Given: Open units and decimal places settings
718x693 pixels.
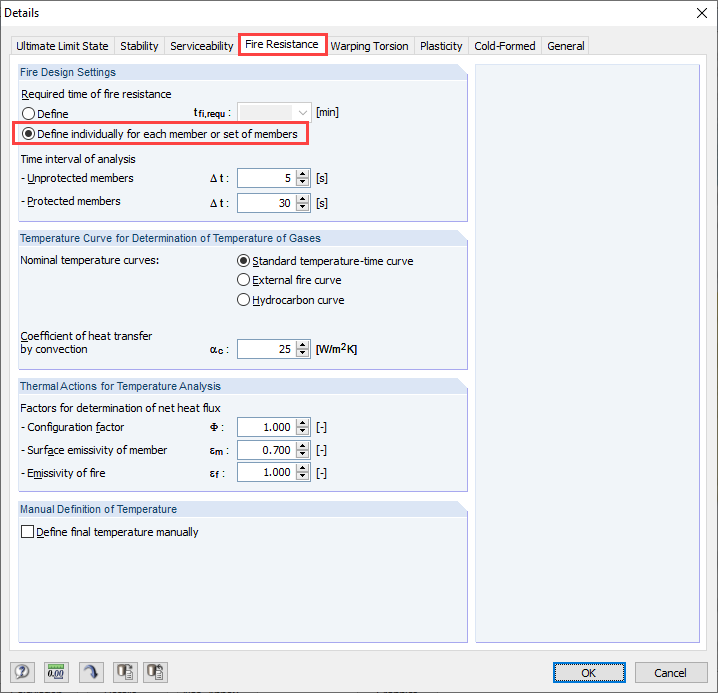Looking at the screenshot, I should pos(56,672).
